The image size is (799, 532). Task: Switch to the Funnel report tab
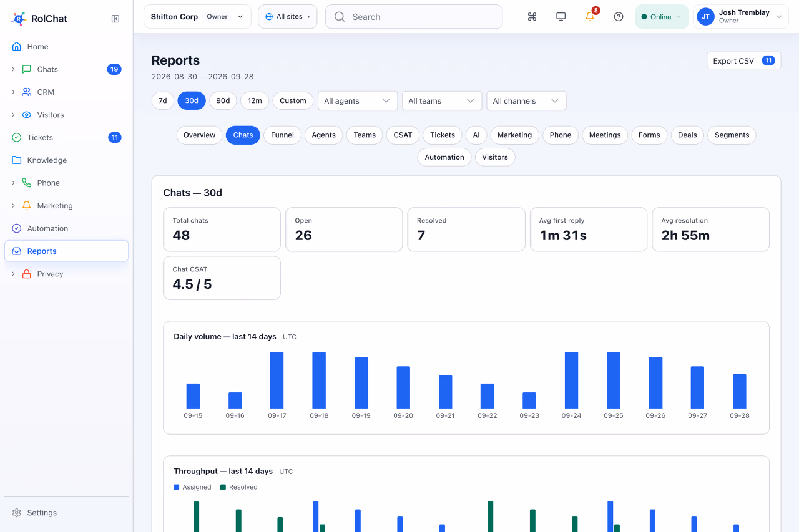[282, 135]
